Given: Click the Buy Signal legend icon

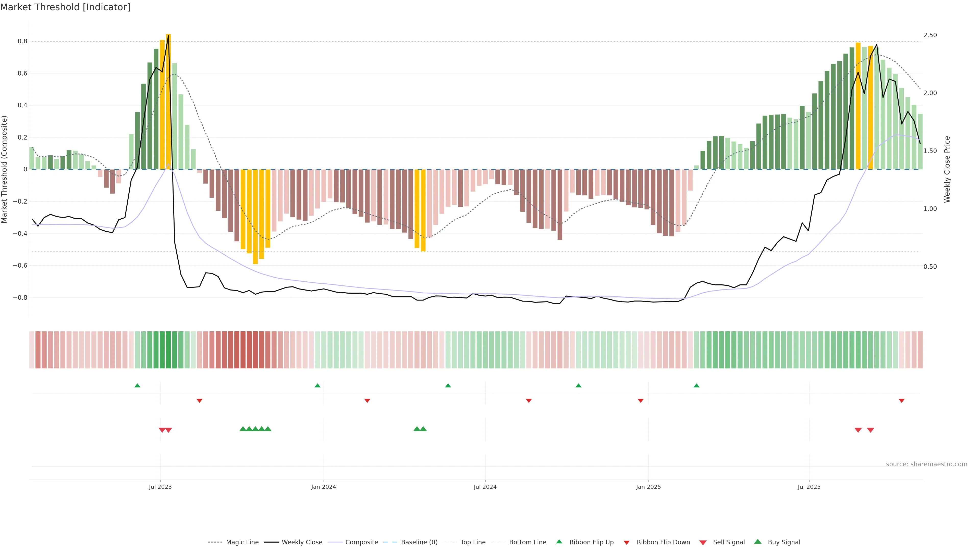Looking at the screenshot, I should click(x=758, y=542).
